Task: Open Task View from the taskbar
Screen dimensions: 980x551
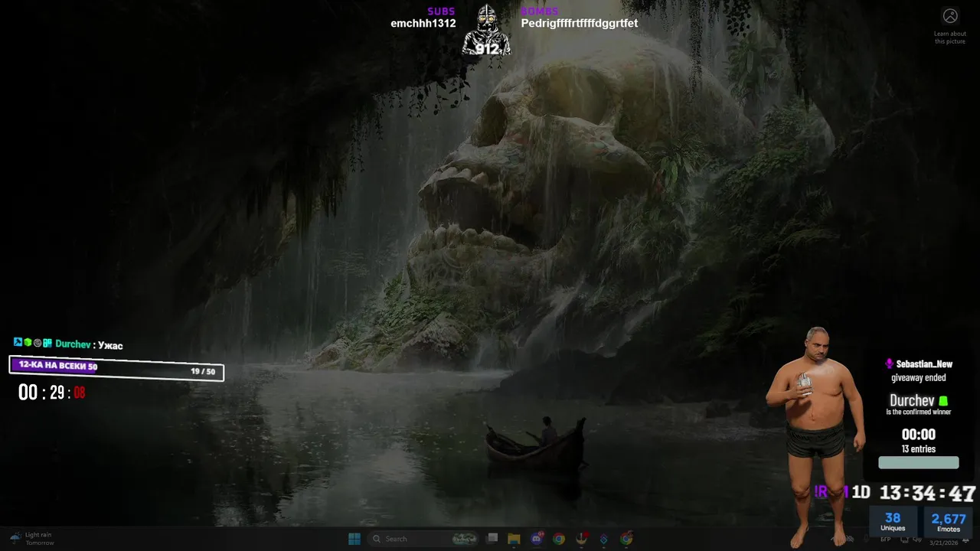Action: click(492, 539)
